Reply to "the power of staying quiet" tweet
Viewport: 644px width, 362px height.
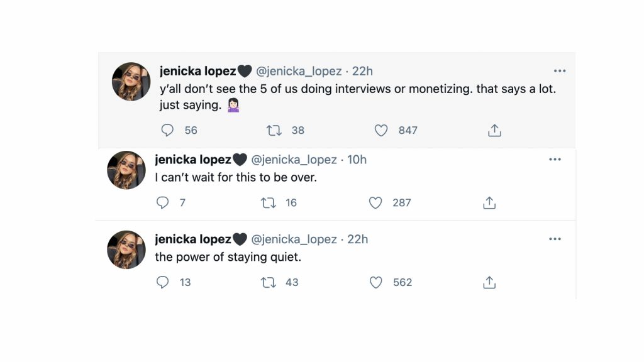162,282
